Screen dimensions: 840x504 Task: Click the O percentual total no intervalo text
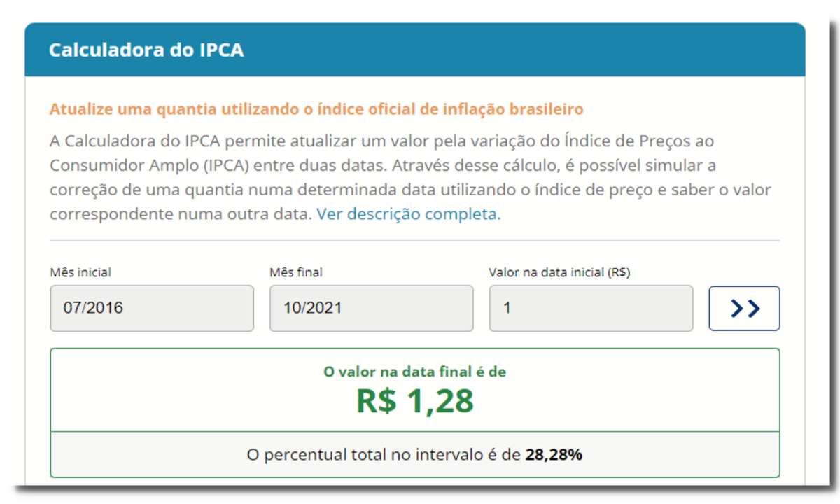tap(385, 455)
